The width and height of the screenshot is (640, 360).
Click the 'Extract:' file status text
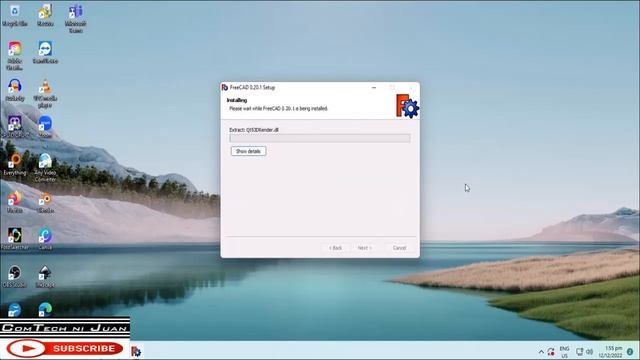pyautogui.click(x=254, y=130)
